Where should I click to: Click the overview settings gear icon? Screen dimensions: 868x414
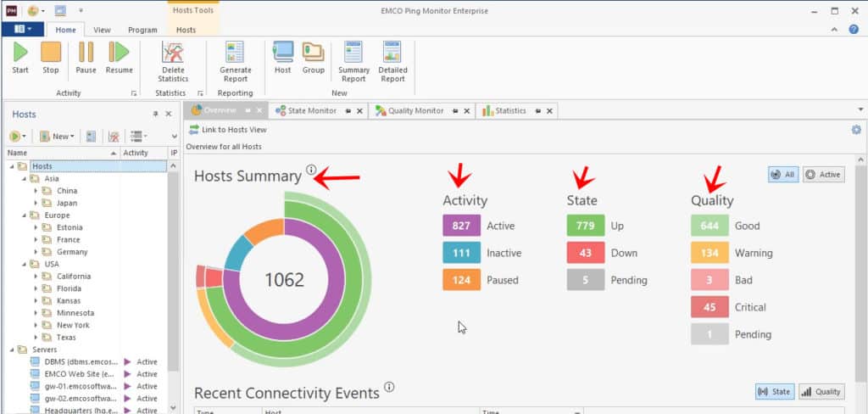tap(856, 130)
